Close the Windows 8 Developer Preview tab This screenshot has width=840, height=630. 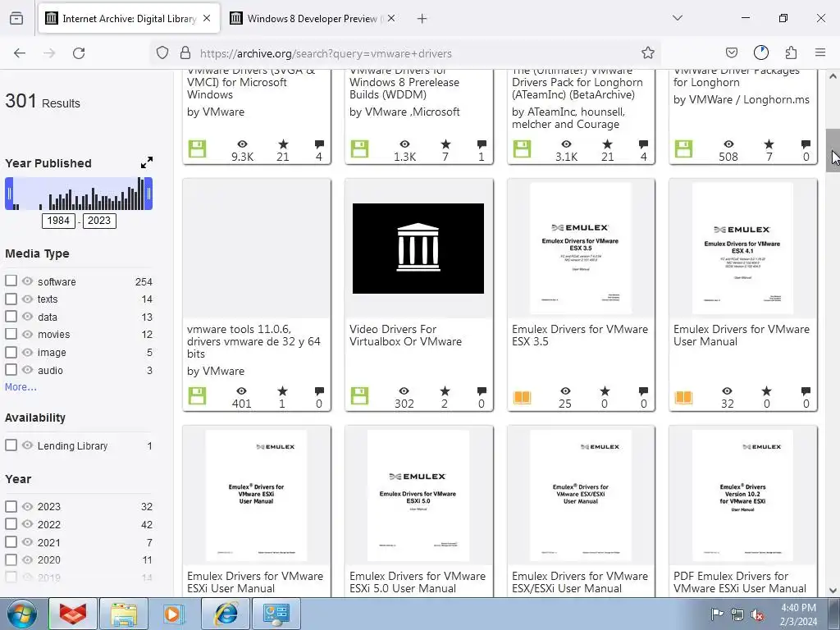(391, 18)
